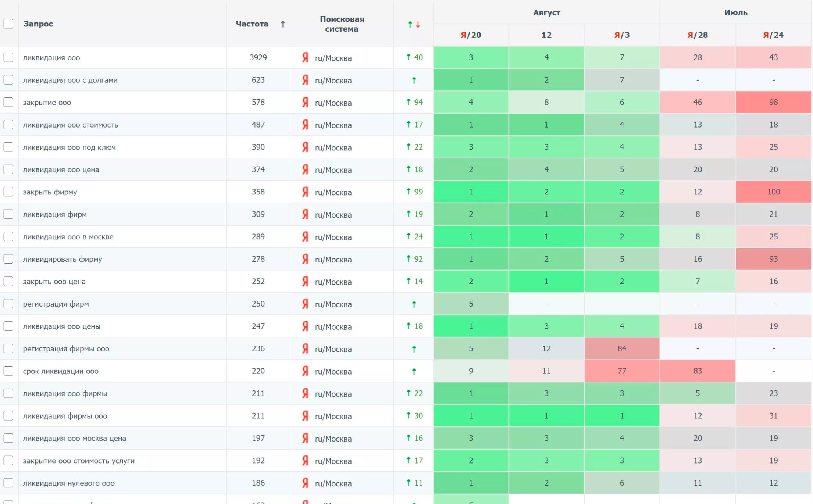Image resolution: width=813 pixels, height=504 pixels.
Task: Sort by the Запрос column header
Action: click(38, 24)
